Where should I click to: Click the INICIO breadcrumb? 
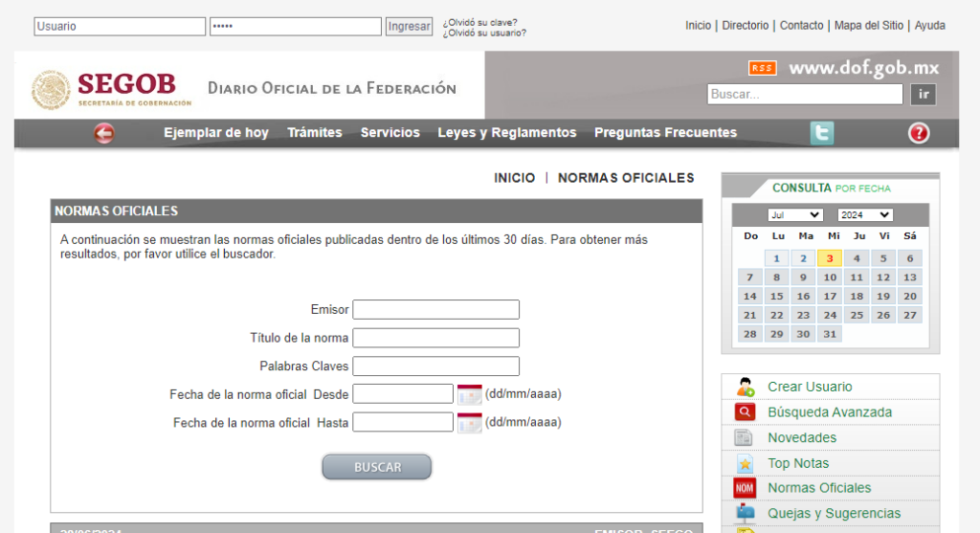click(x=514, y=178)
